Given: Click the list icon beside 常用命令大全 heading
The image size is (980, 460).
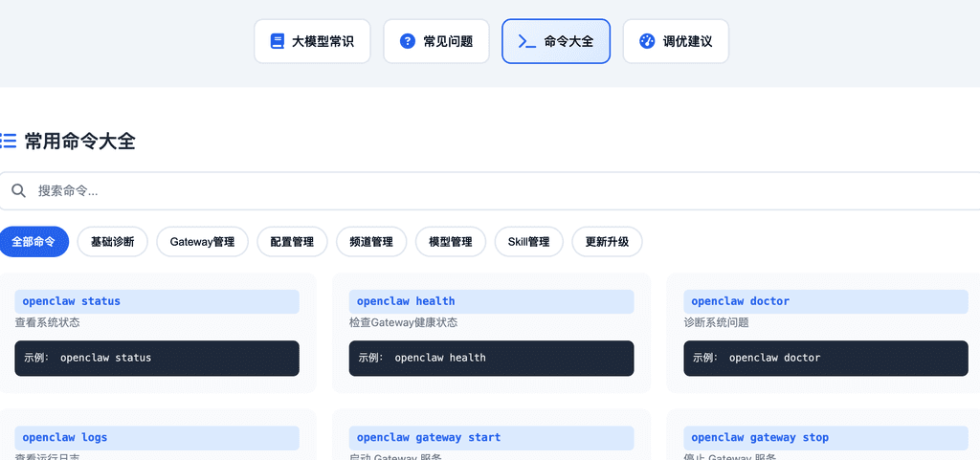Looking at the screenshot, I should coord(9,141).
